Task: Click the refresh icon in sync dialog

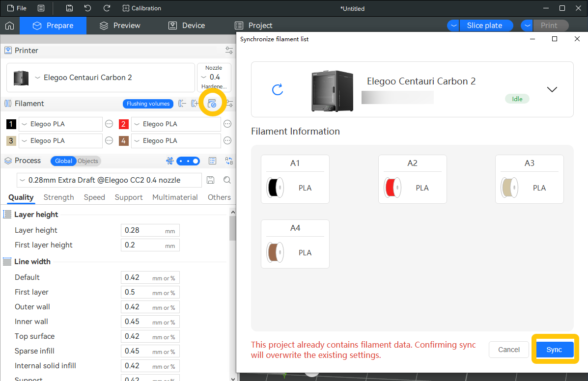Action: click(278, 89)
